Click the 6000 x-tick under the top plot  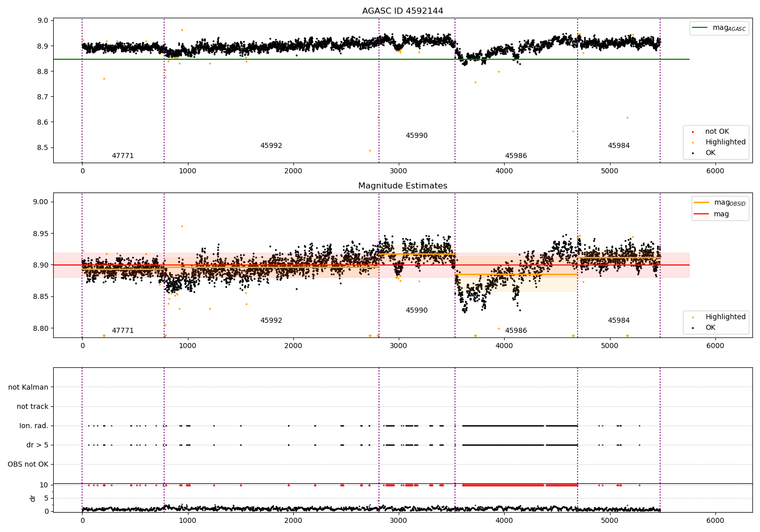(715, 171)
